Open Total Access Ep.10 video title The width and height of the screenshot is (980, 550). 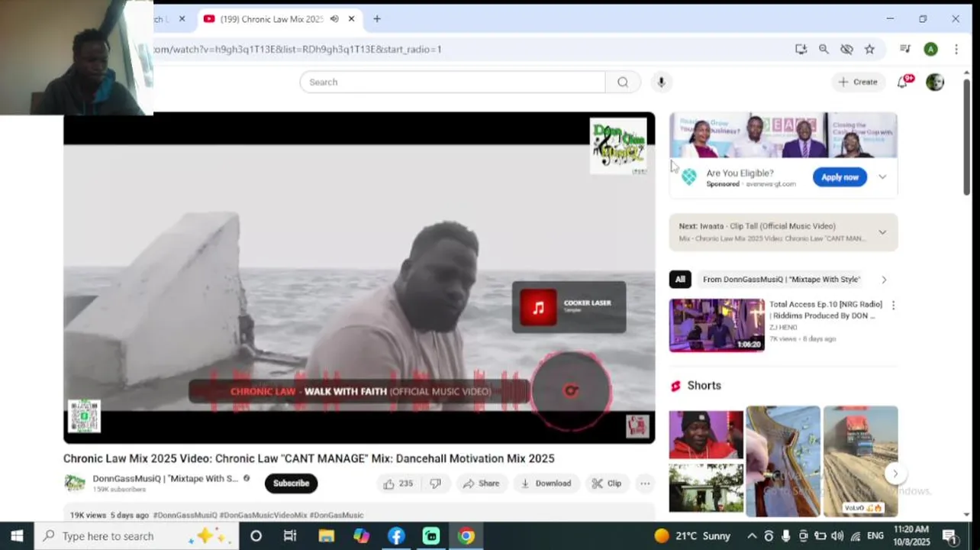[x=826, y=310]
